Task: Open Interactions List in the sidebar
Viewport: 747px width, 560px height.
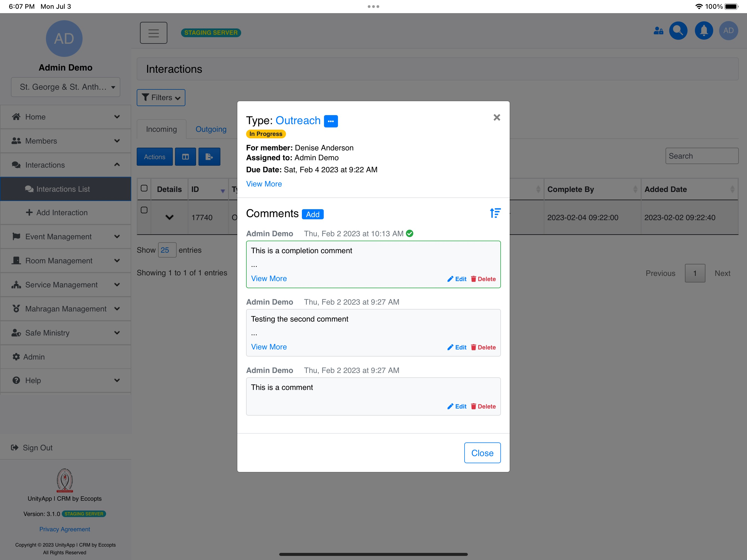Action: click(x=66, y=189)
